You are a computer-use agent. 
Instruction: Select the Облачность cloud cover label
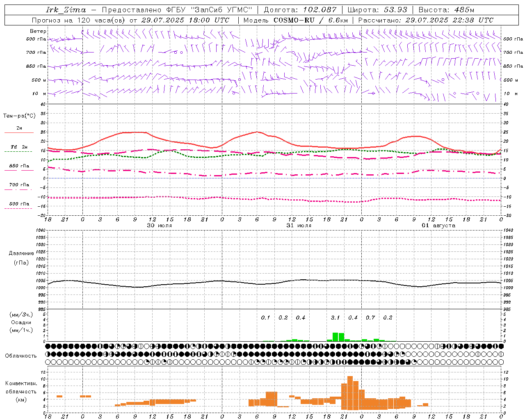pos(21,356)
